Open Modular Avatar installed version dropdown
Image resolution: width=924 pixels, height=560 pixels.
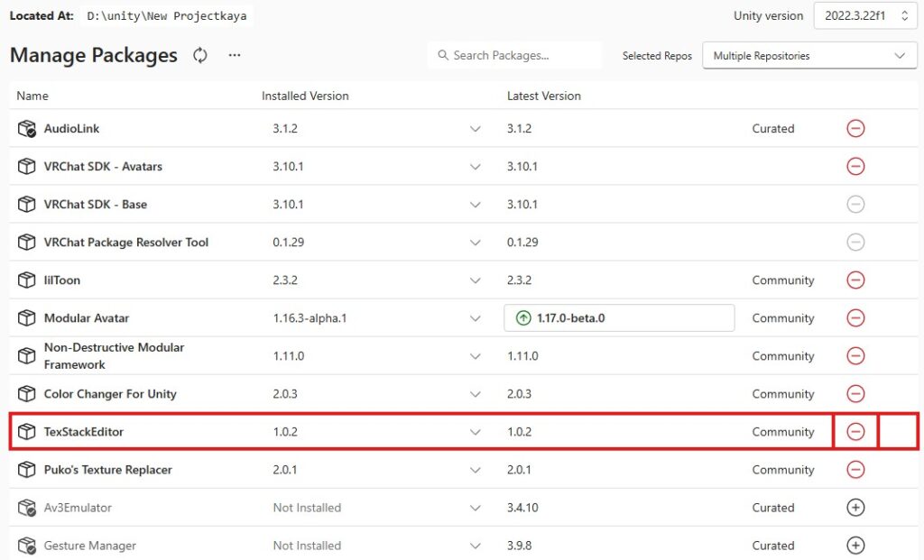tap(476, 318)
